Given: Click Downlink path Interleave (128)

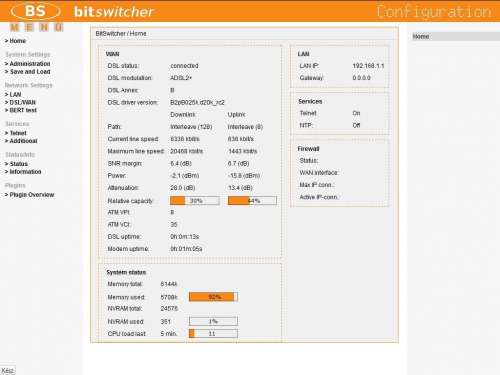Looking at the screenshot, I should point(191,127).
